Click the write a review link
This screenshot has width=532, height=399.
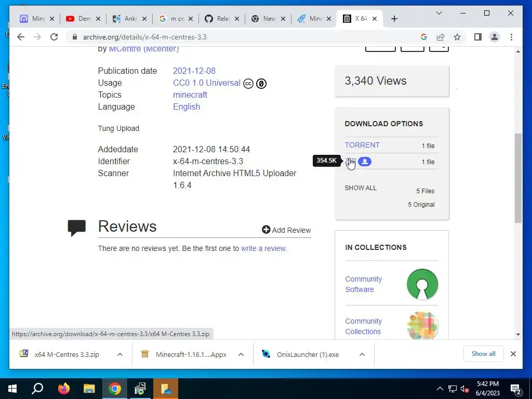click(x=263, y=248)
